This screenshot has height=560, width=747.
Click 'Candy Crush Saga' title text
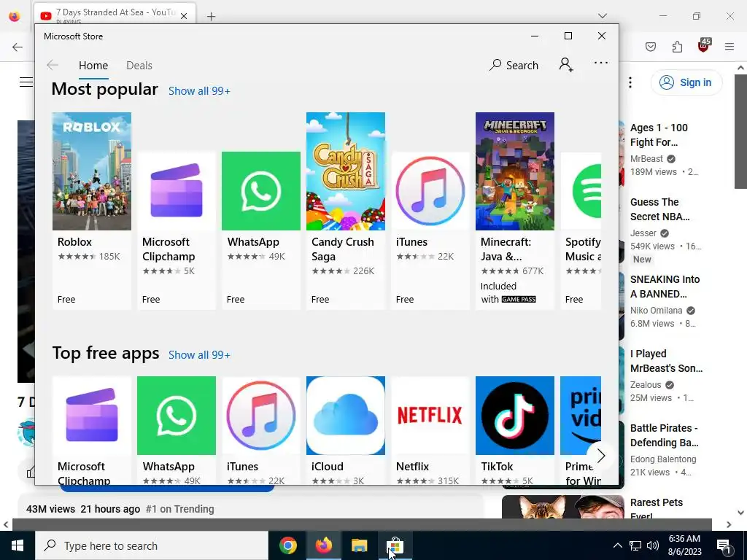point(343,249)
